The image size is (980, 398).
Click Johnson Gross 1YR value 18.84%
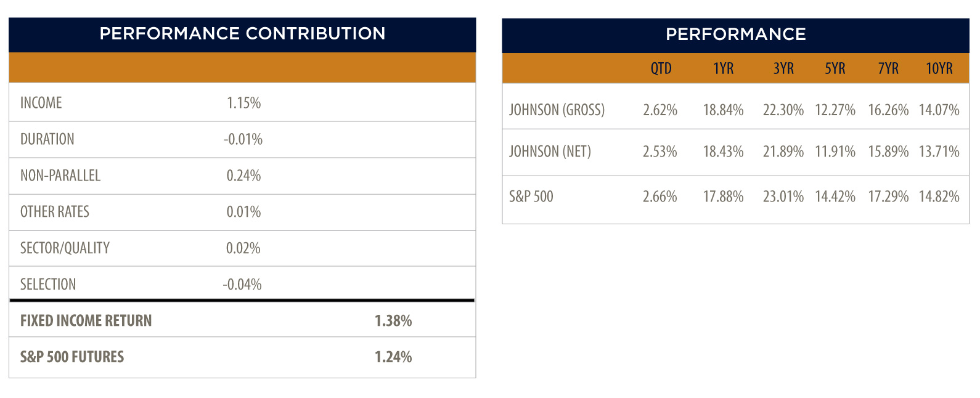pos(723,110)
